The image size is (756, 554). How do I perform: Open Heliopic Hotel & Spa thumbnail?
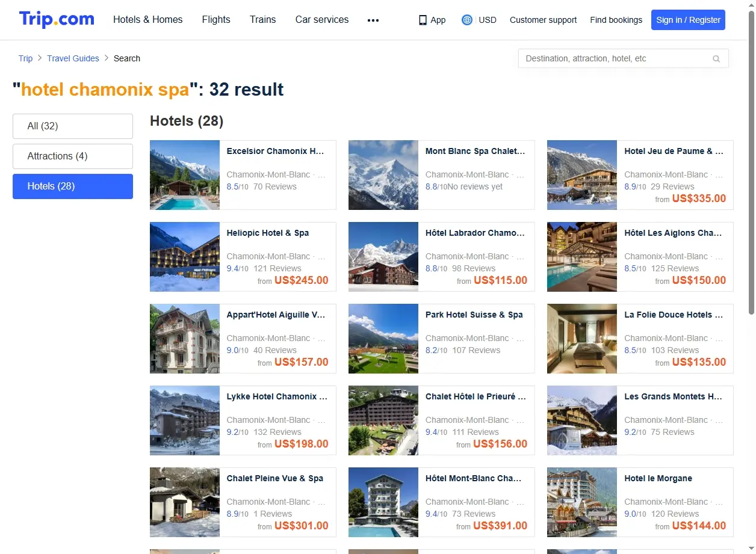tap(185, 257)
